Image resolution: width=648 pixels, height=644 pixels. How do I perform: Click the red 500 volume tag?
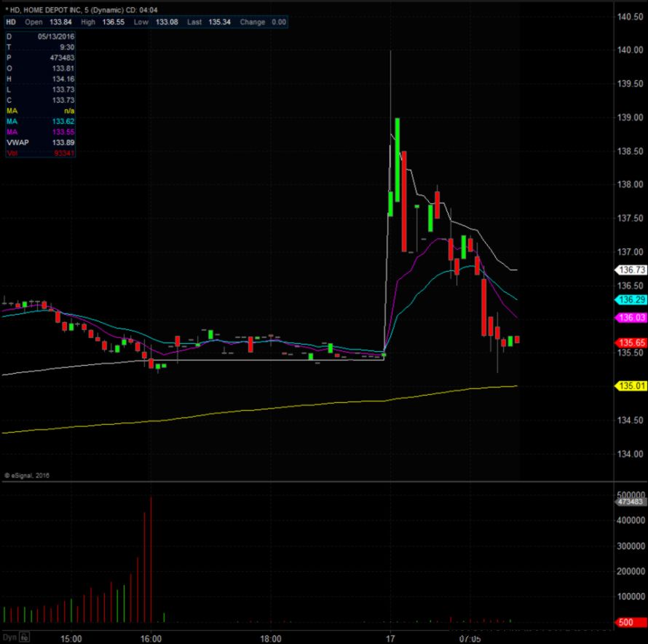point(631,622)
